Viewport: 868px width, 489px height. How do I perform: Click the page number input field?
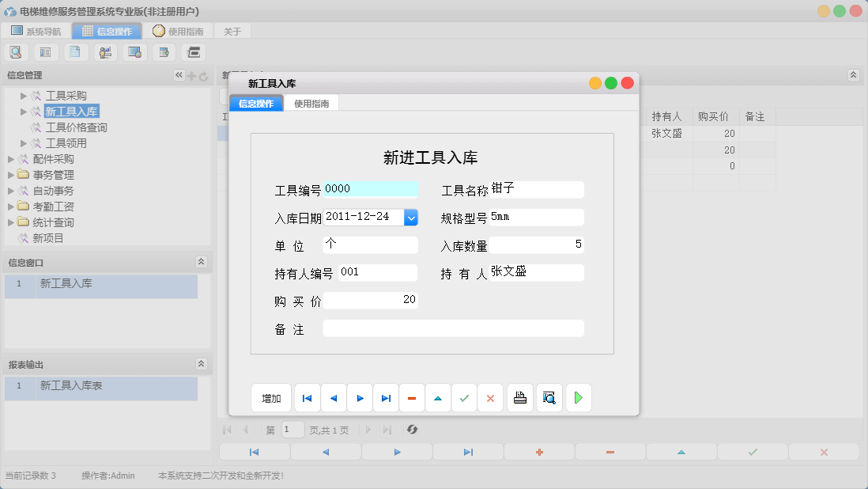[x=292, y=430]
